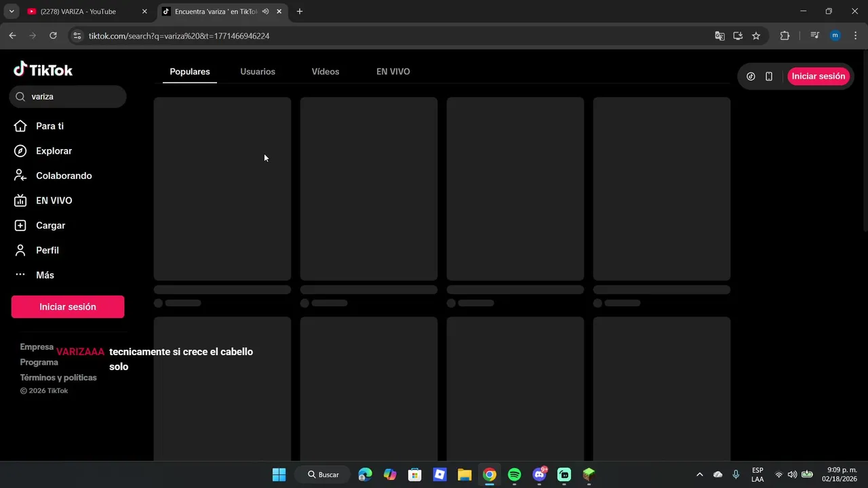Image resolution: width=868 pixels, height=488 pixels.
Task: Open Microsoft Edge from the taskbar
Action: coord(365,474)
